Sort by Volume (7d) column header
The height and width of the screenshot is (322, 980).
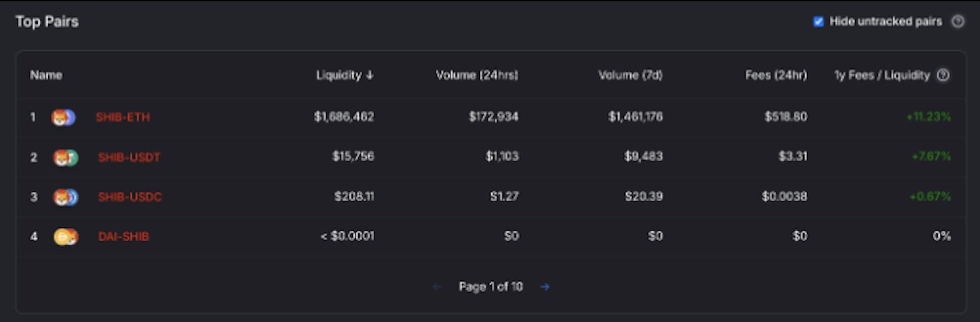point(630,75)
